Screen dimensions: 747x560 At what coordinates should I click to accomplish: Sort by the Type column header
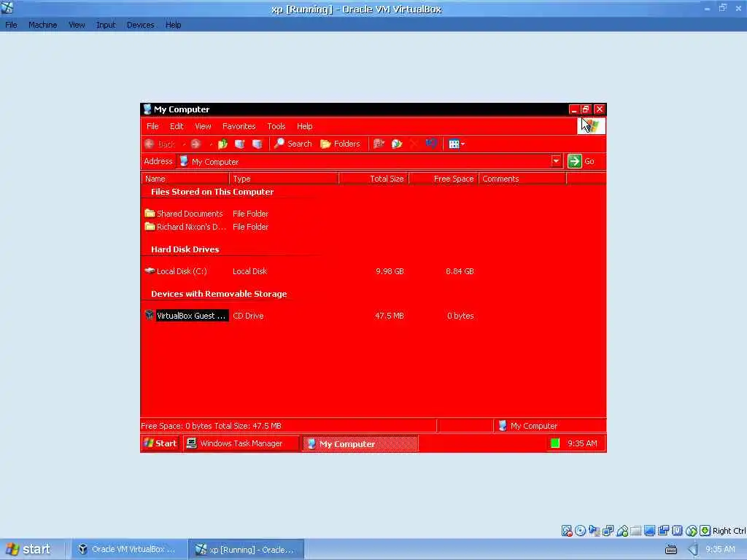click(284, 179)
